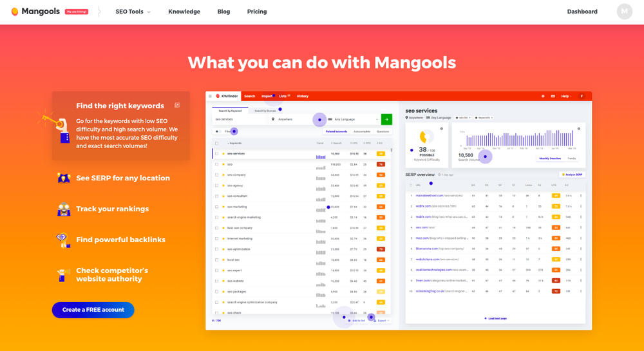Screen dimensions: 644x351
Task: Tick the checkbox for local seo row
Action: 217,260
